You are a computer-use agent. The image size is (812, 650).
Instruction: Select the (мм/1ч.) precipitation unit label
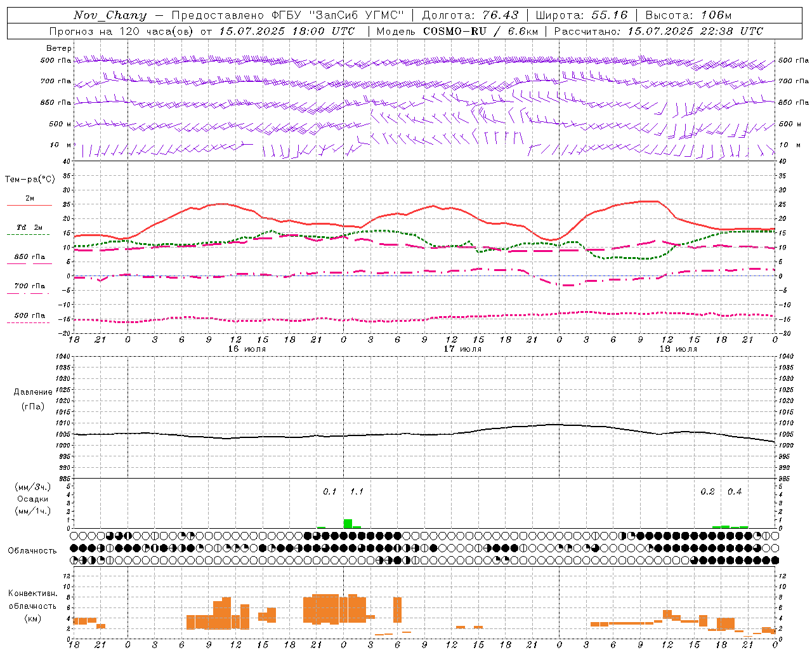pos(33,511)
